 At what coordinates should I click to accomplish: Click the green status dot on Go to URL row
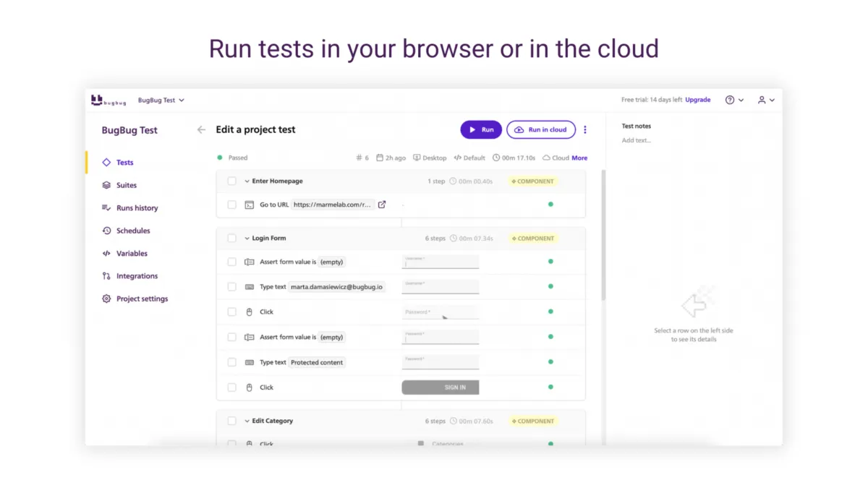point(550,205)
